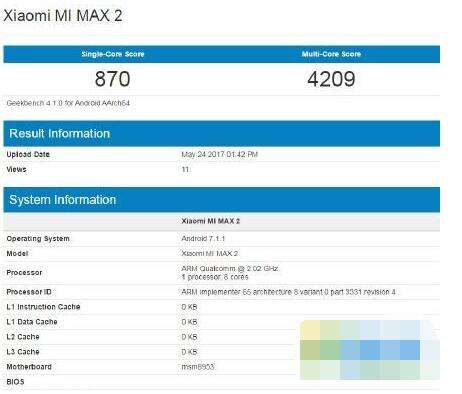The image size is (462, 394).
Task: Select the single-core value 870
Action: [112, 79]
